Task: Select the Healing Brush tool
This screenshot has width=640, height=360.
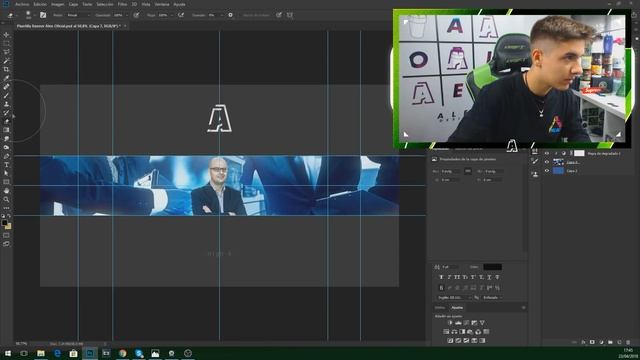Action: (x=6, y=87)
